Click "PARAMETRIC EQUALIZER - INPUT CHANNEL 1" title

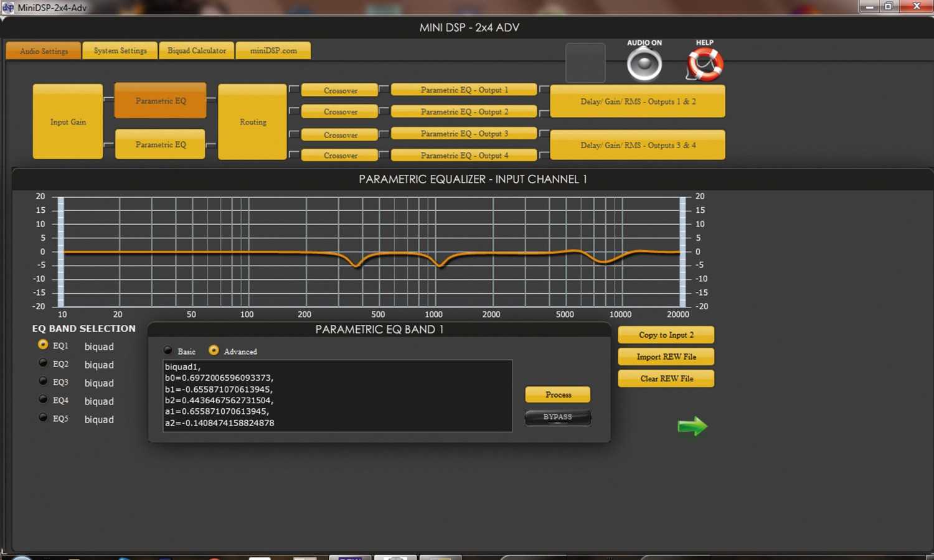click(x=473, y=179)
